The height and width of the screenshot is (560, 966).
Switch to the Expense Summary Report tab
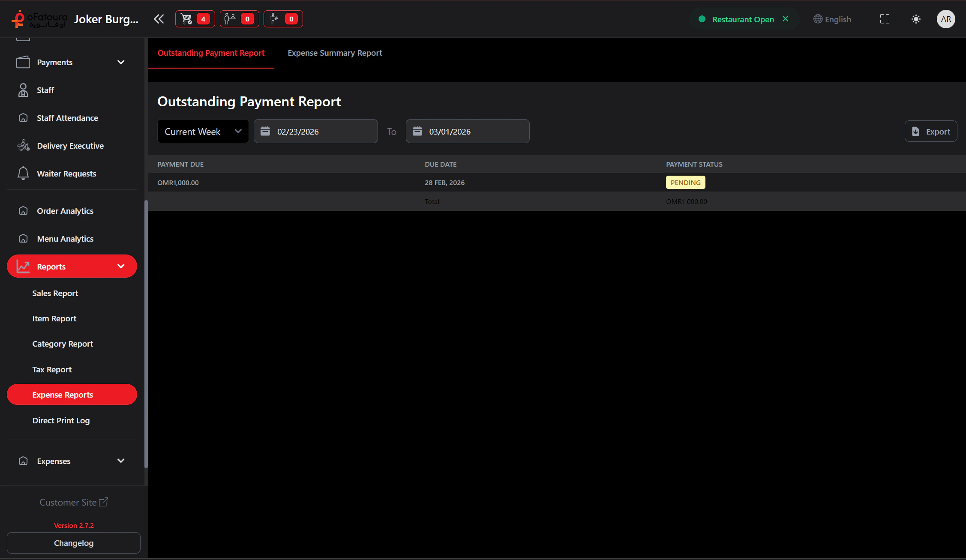pyautogui.click(x=335, y=53)
